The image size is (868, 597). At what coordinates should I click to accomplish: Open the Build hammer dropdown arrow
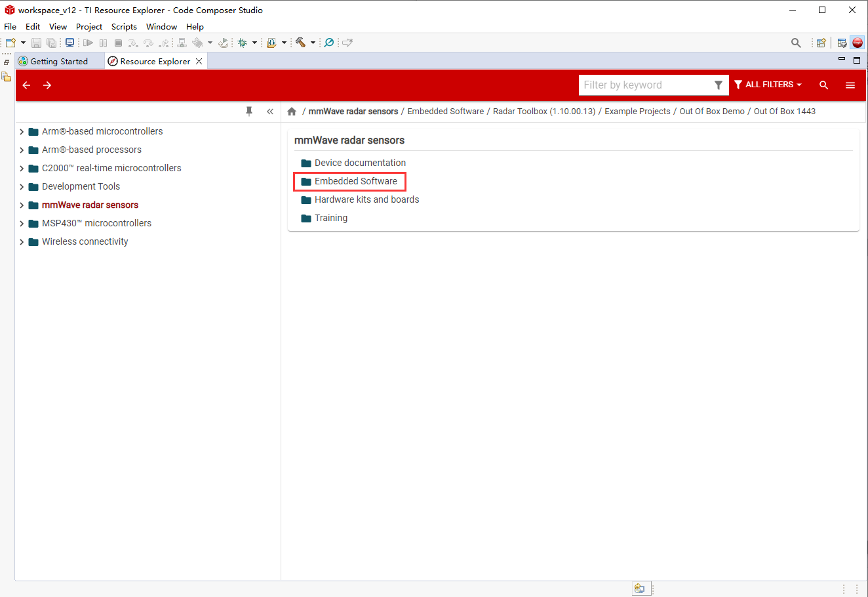[313, 43]
